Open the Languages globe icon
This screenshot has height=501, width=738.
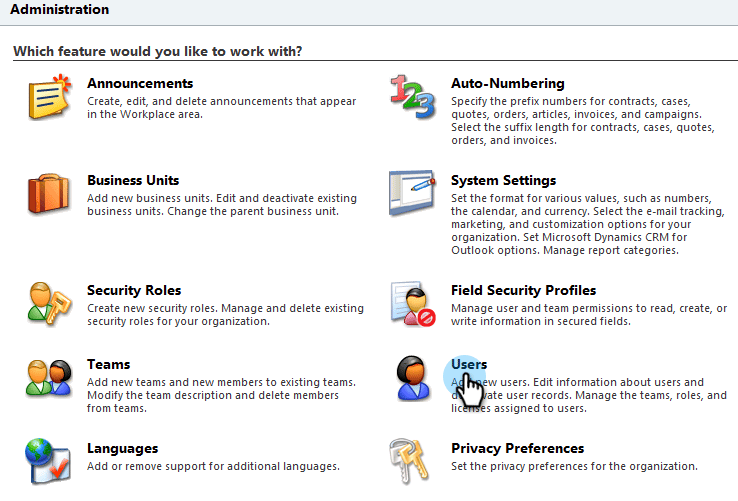click(48, 461)
